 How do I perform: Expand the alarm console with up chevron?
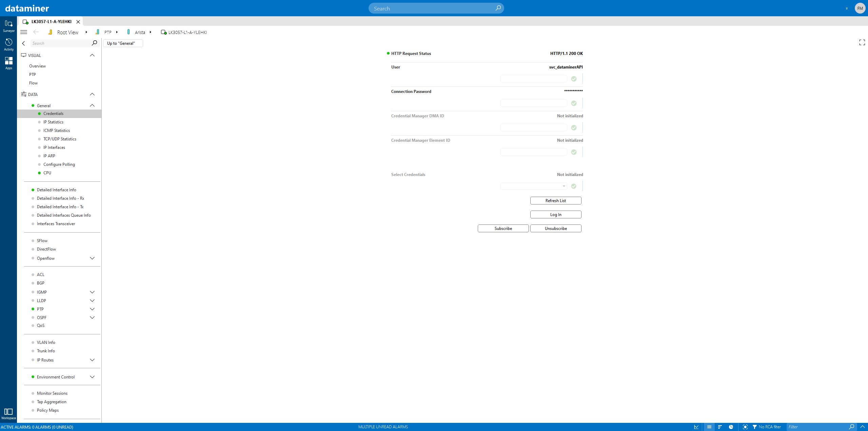tap(863, 427)
